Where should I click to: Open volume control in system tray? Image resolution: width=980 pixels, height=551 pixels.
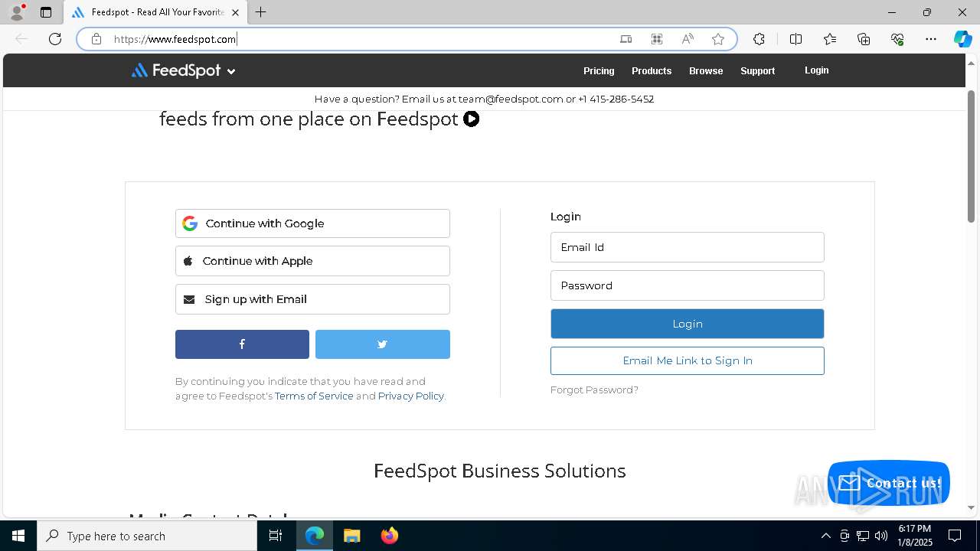pyautogui.click(x=881, y=536)
